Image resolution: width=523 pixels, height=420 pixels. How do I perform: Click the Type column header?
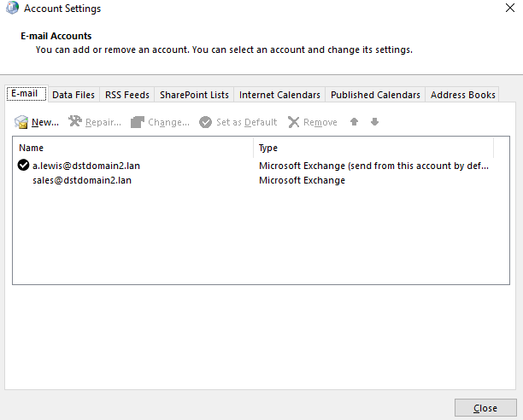(373, 148)
